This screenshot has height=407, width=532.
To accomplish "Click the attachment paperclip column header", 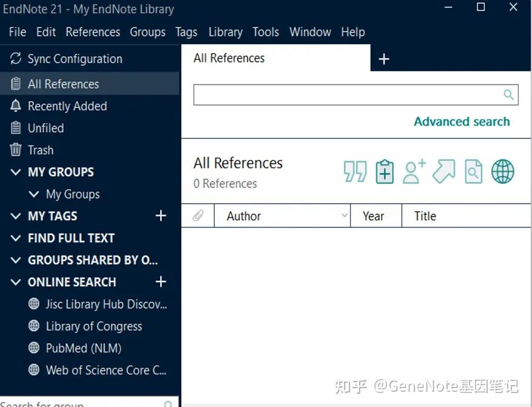I will tap(198, 215).
